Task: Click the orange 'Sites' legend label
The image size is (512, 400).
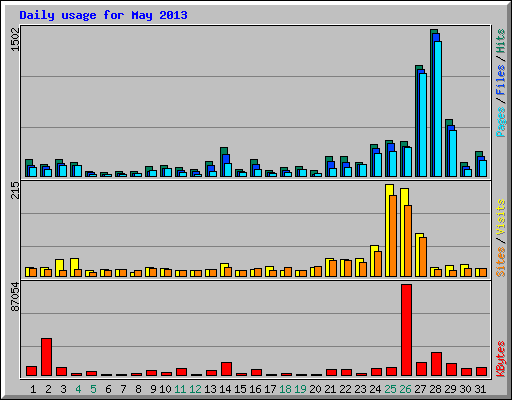Action: coord(500,262)
